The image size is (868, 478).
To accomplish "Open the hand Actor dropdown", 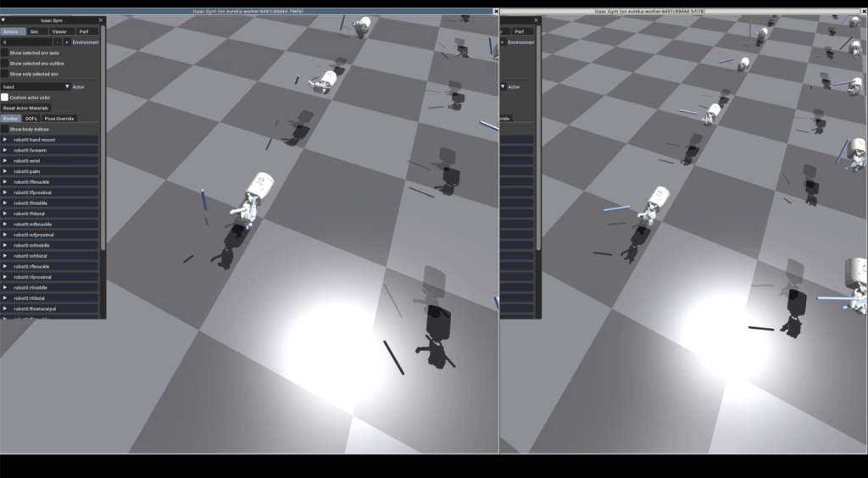I will tap(36, 86).
